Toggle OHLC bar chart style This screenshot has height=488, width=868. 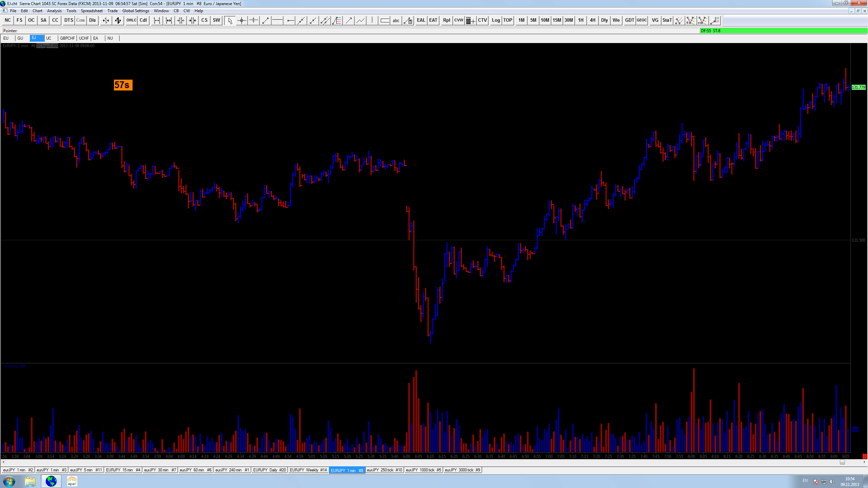(131, 20)
